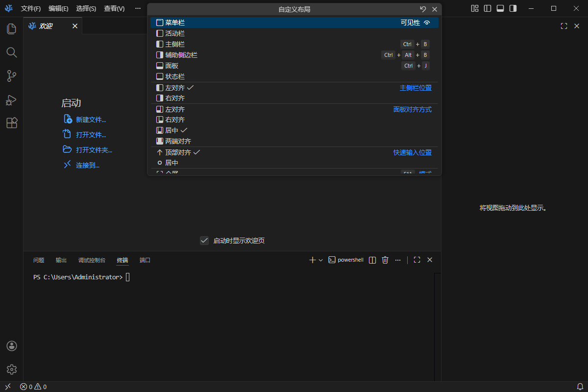
Task: Kill the terminal with the trash icon
Action: tap(385, 260)
